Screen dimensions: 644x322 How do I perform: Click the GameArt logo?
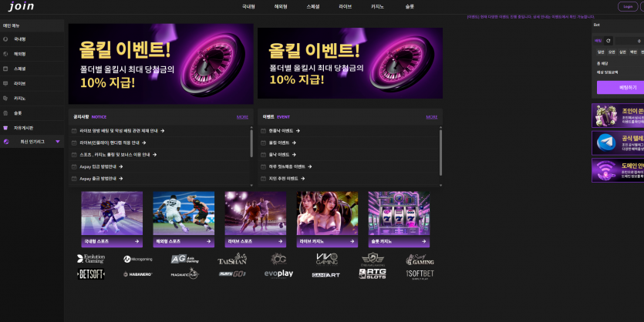[325, 275]
